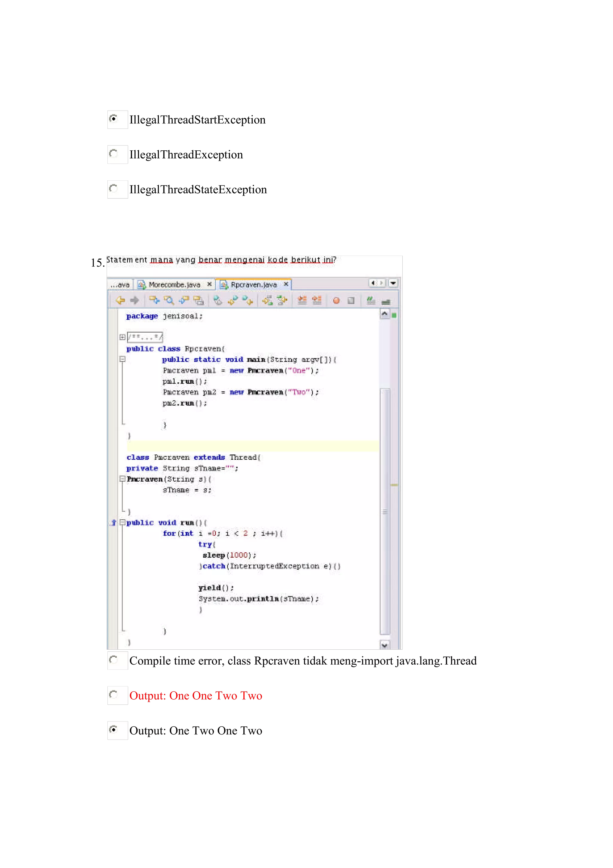Viewport: 613px width, 868px height.
Task: Click the Previous Matching Word icon
Action: [267, 300]
